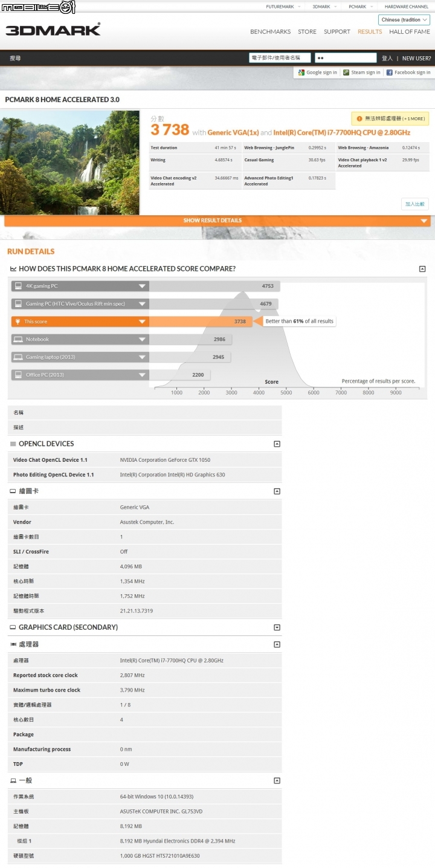Click the Generic VGA(1x) link in score
Image resolution: width=435 pixels, height=868 pixels.
coord(233,132)
